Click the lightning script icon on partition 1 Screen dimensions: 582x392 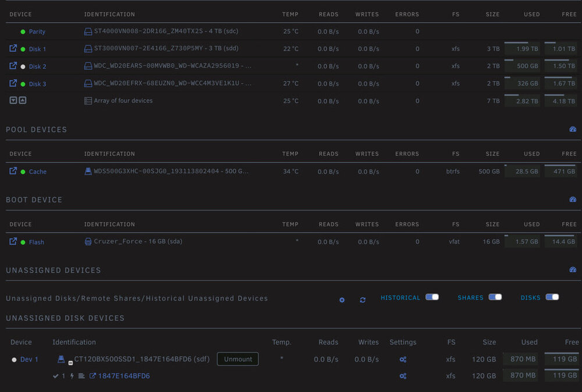(x=72, y=376)
